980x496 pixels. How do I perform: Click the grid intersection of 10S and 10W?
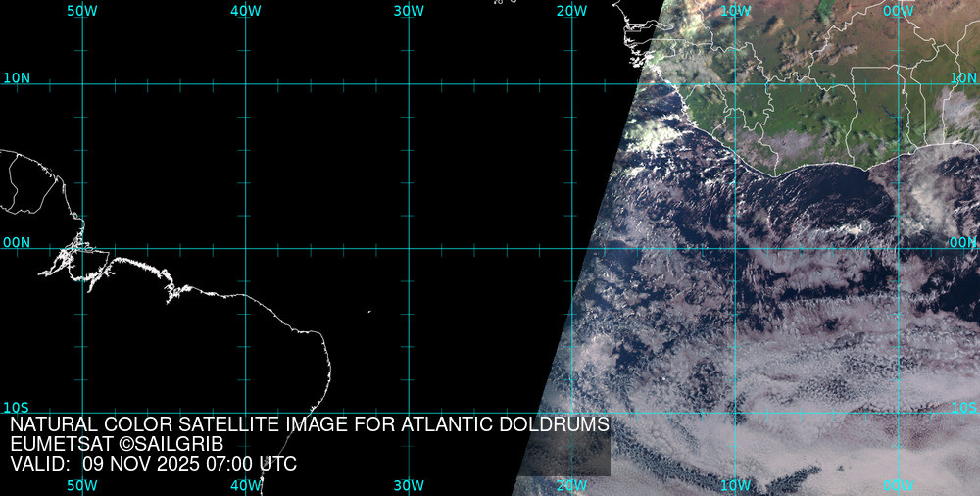735,413
